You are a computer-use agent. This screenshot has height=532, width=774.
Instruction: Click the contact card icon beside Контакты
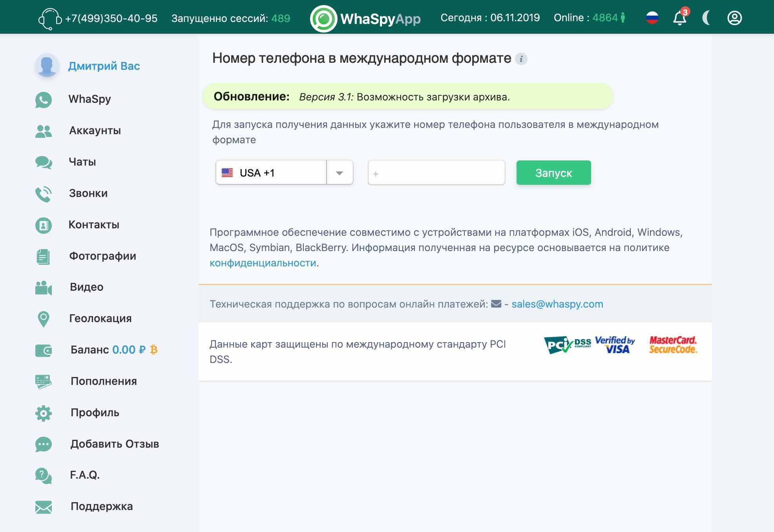click(44, 225)
